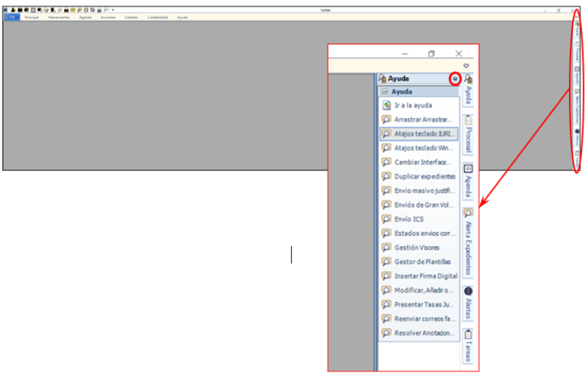
Task: Open the Contabilidad menu
Action: [157, 16]
